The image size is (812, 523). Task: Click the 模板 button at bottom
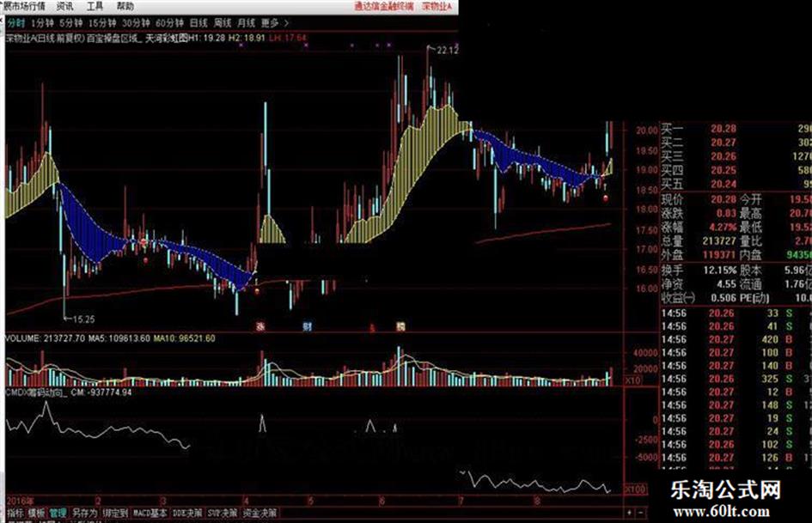[36, 513]
